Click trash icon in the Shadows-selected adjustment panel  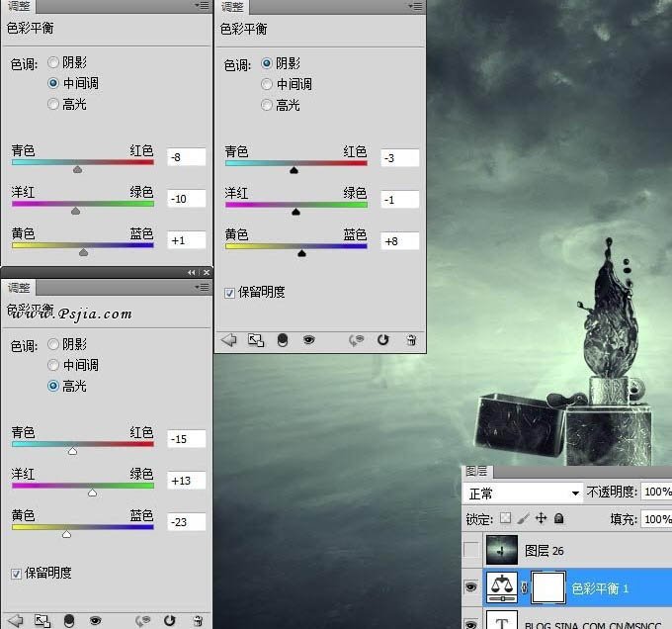411,340
